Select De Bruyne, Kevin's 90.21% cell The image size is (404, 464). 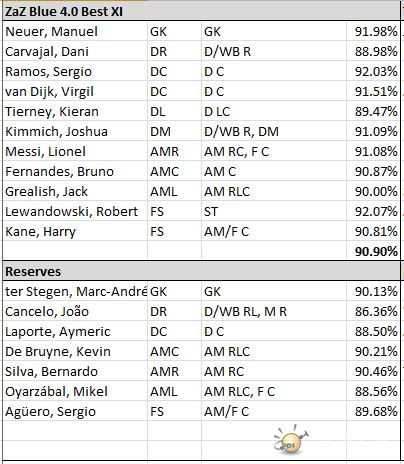pos(373,352)
